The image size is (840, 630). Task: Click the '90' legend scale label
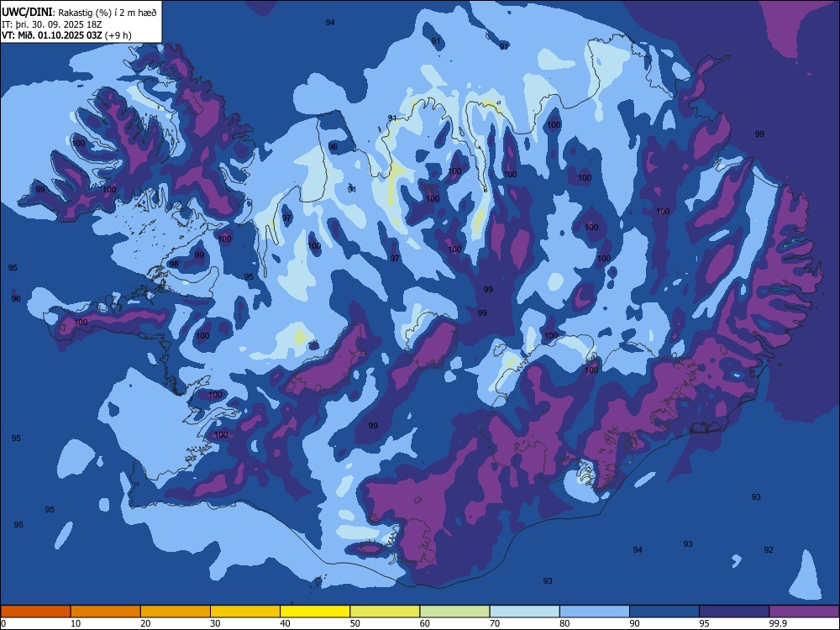click(x=635, y=623)
